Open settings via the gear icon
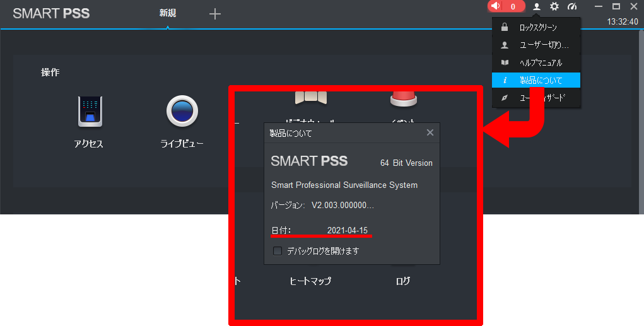This screenshot has height=326, width=644. 554,6
